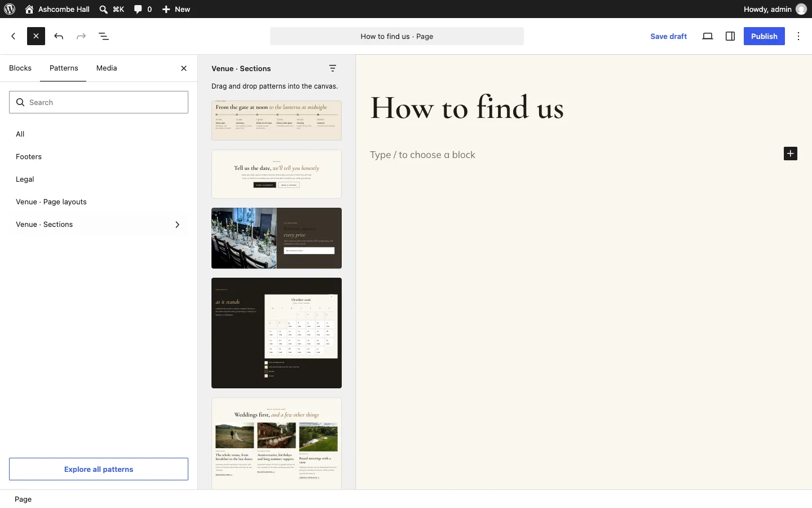Click the 'Type / to choose a block' placeholder
812x508 pixels.
coord(423,155)
